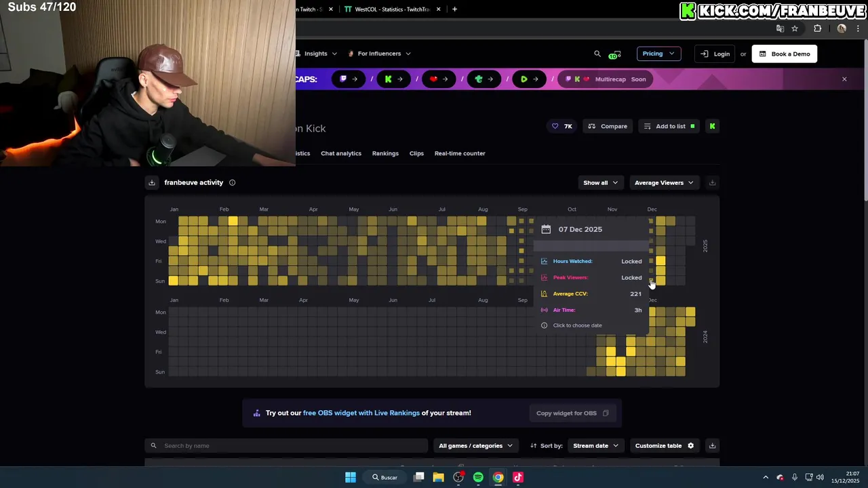Open the YouTube recap pill
This screenshot has height=488, width=868.
pos(439,79)
